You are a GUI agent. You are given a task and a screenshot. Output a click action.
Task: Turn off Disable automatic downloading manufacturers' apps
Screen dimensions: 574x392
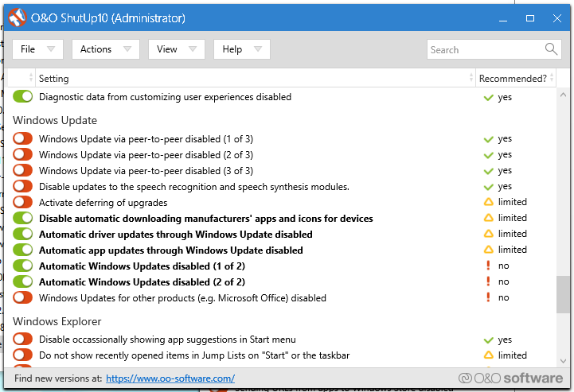coord(23,218)
